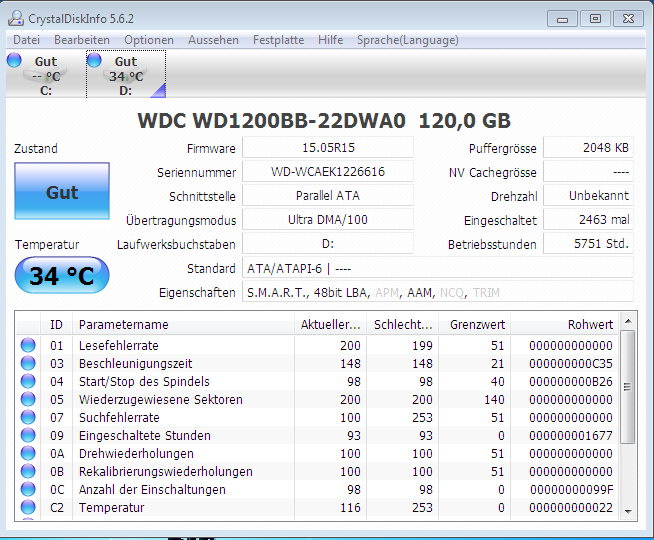Click blue status icon for Eingeschaltete Stunden
The height and width of the screenshot is (540, 654).
[28, 435]
